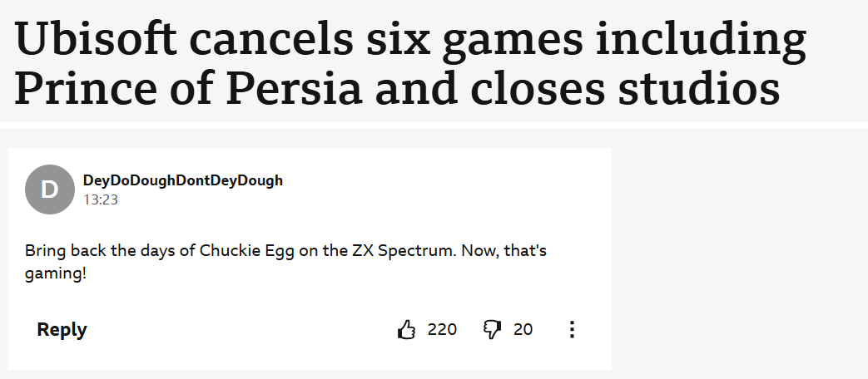The image size is (868, 379).
Task: Click the 220 likes count
Action: (x=442, y=330)
